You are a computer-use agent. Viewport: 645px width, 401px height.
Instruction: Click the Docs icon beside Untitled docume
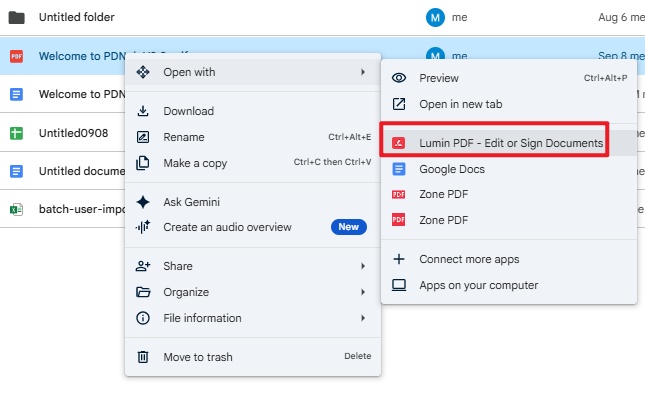(x=16, y=171)
